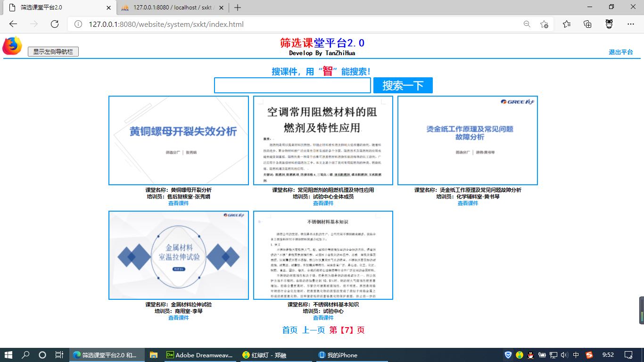Screen dimensions: 644x362
Task: Click the taskbar clock showing 9:52
Action: 608,355
